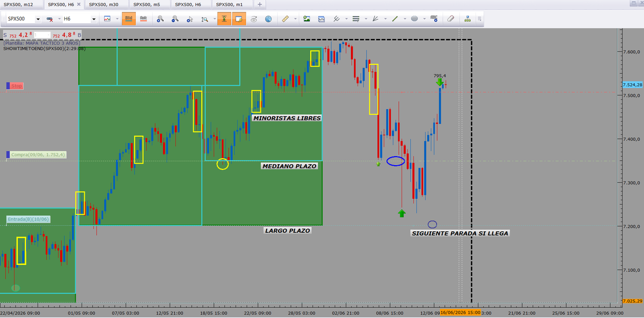Expand the chart type dropdown arrow
644x318 pixels.
tap(116, 19)
